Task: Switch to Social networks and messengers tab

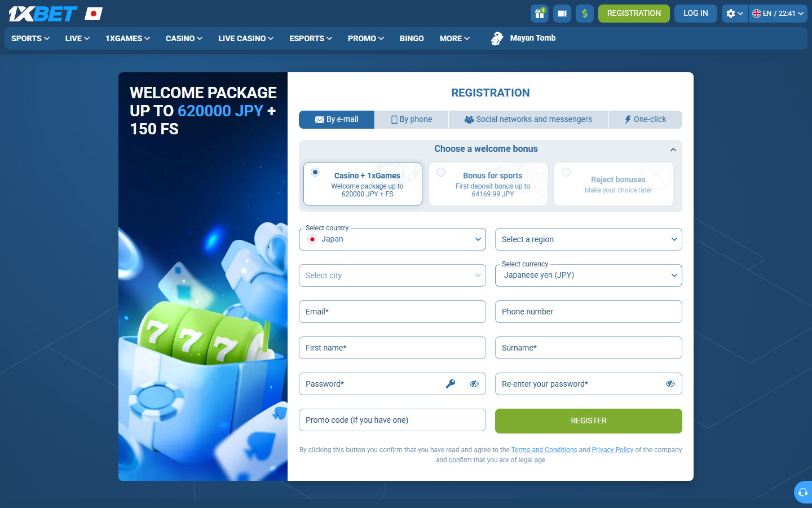Action: point(528,120)
